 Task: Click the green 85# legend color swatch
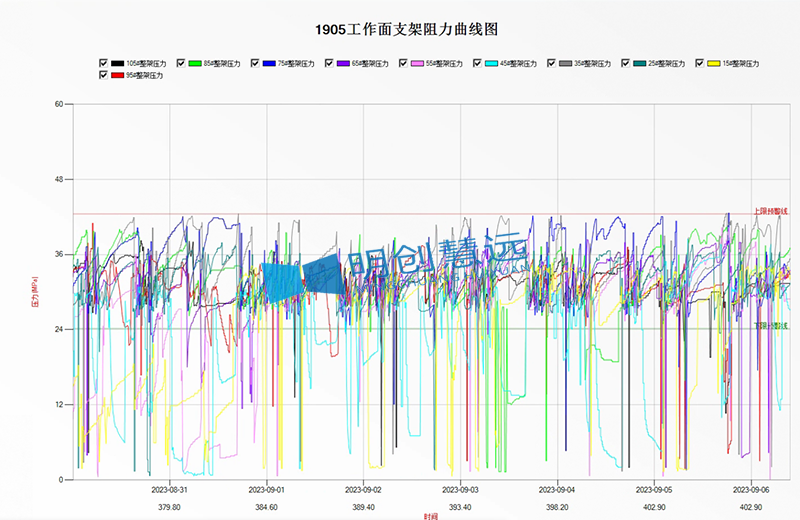(x=194, y=63)
